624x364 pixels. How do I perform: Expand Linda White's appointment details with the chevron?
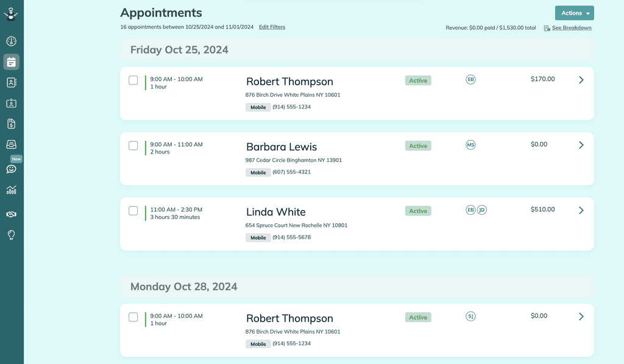tap(581, 210)
